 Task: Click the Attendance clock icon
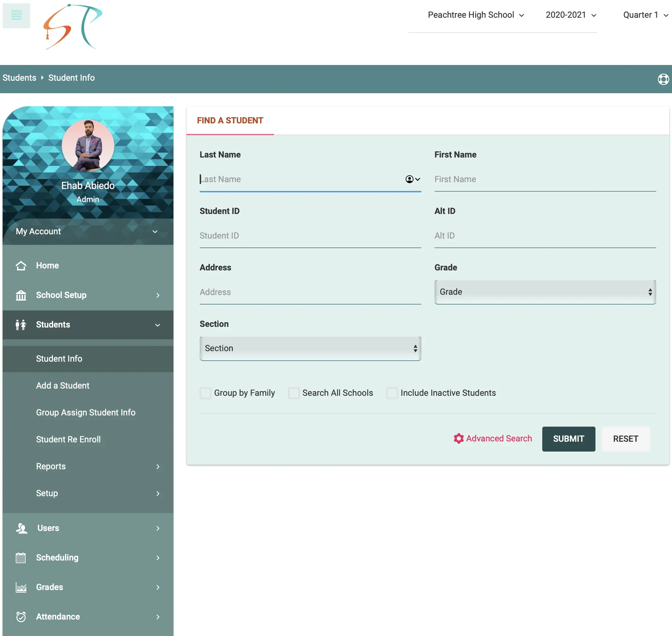[21, 617]
